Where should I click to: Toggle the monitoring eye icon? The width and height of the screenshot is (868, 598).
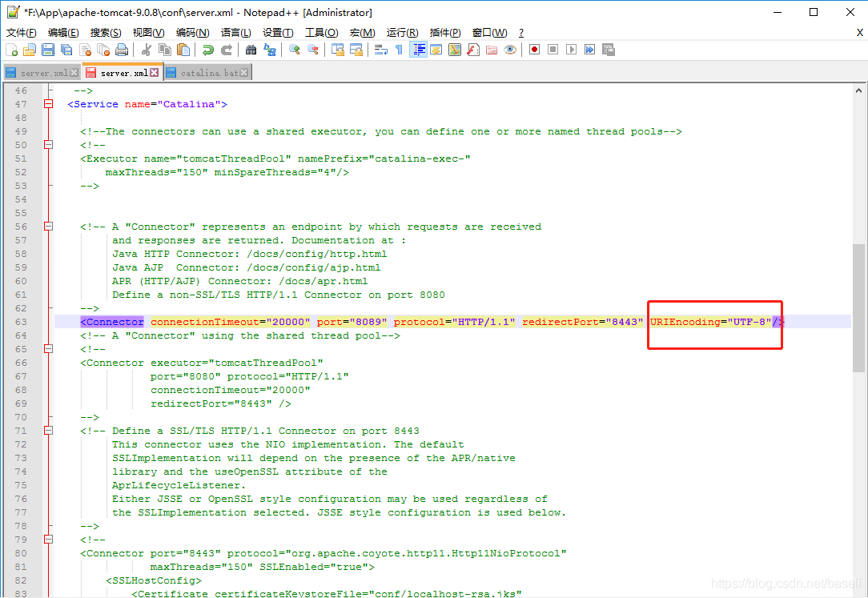tap(510, 50)
